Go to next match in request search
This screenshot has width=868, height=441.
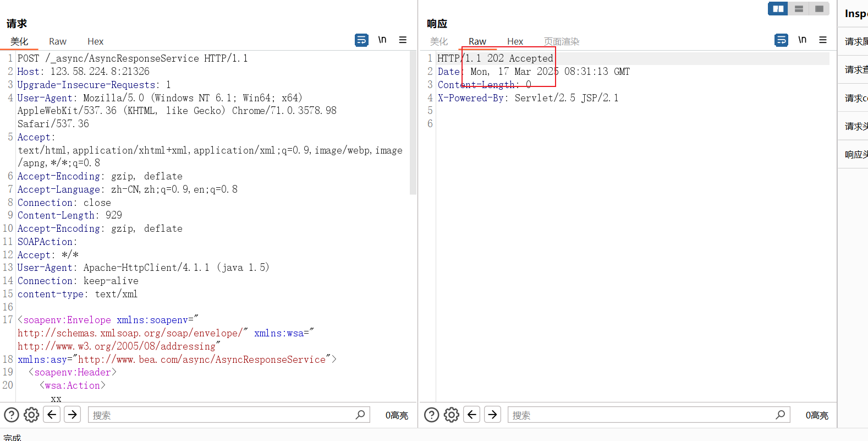pos(73,415)
